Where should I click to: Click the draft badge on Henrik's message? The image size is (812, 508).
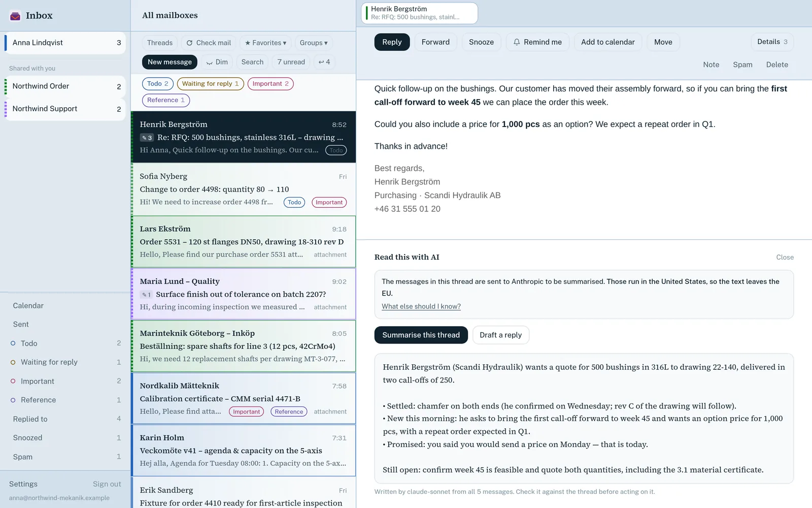pyautogui.click(x=147, y=138)
